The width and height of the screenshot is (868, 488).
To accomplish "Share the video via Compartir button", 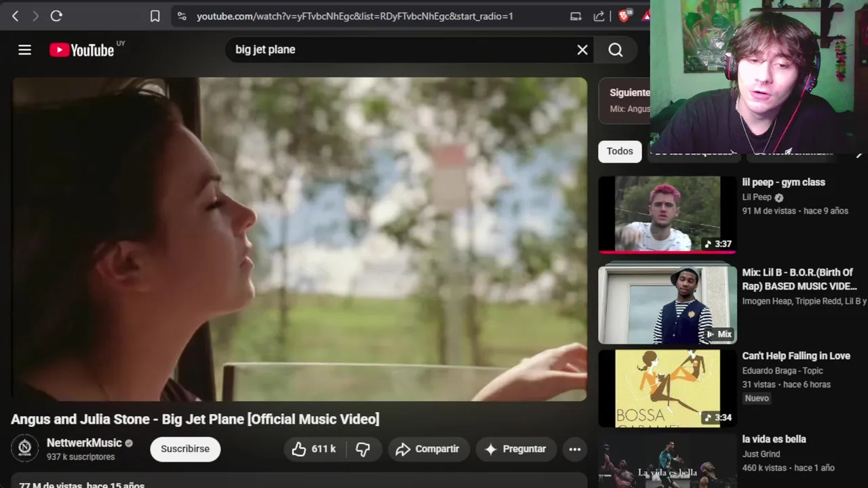I will point(428,449).
